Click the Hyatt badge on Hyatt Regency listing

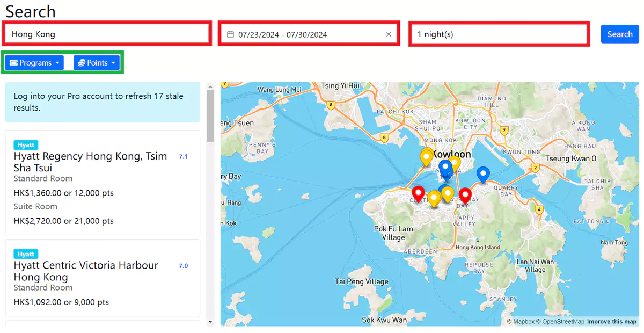coord(26,144)
